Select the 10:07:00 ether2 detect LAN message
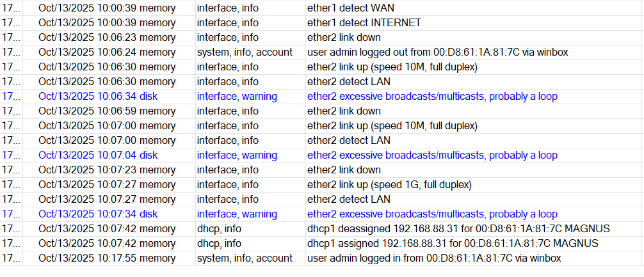Viewport: 644px width, 277px height. 349,141
